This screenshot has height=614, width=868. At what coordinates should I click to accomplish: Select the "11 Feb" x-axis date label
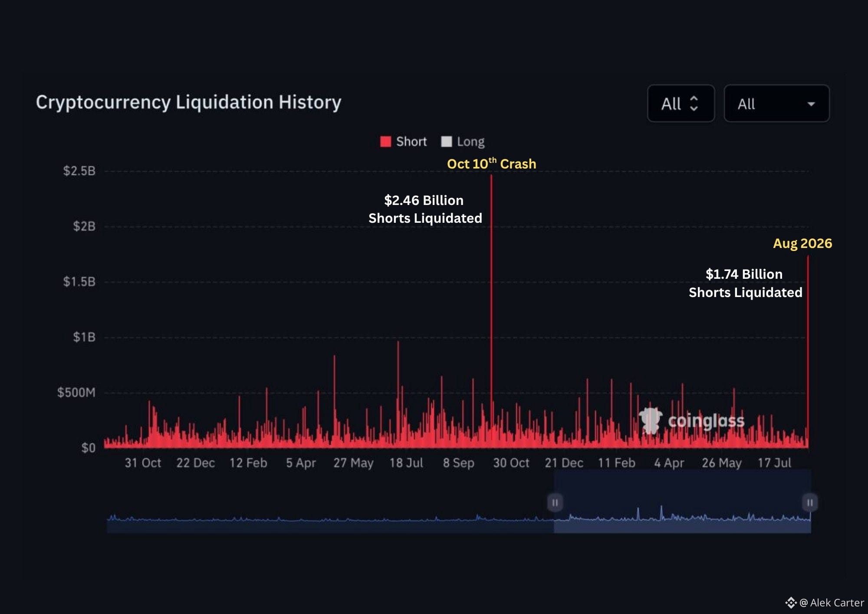click(x=616, y=463)
